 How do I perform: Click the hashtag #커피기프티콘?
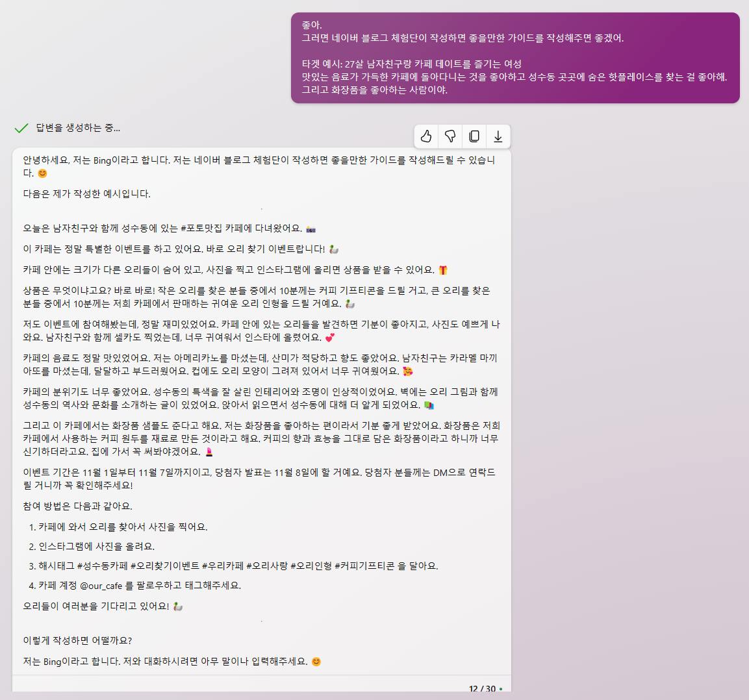point(364,566)
